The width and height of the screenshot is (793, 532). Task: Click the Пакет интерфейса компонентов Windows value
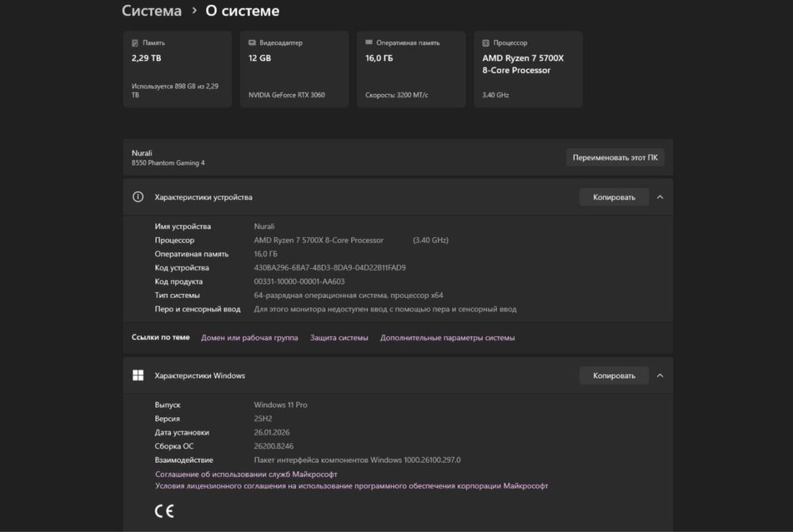point(357,460)
